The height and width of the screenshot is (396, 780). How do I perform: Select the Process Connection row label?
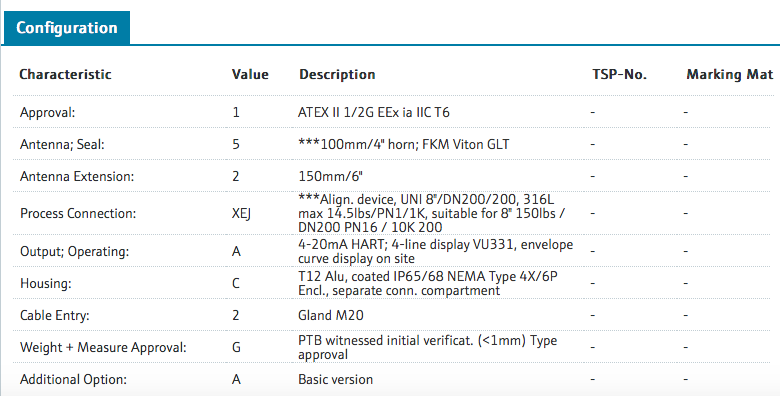pos(78,213)
